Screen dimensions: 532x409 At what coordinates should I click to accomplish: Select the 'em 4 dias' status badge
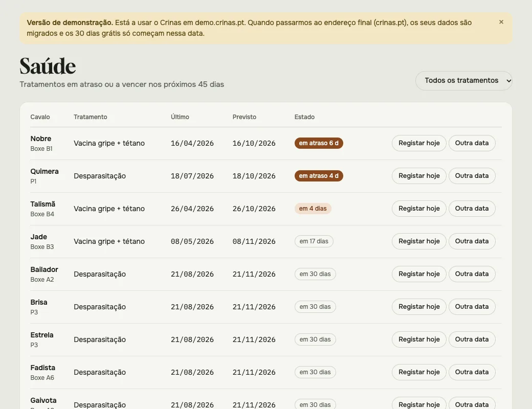(x=313, y=209)
